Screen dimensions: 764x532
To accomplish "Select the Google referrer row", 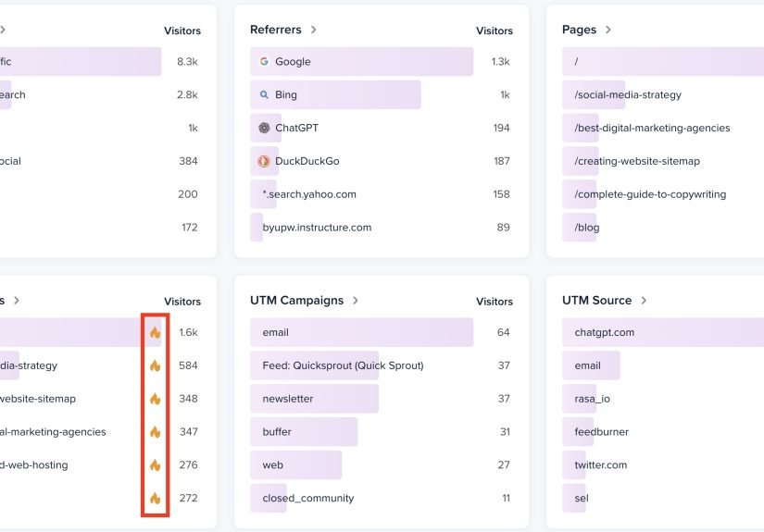I will click(381, 61).
